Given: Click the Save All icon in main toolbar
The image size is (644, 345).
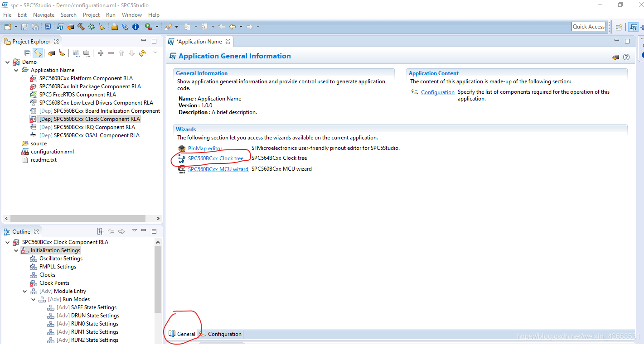Looking at the screenshot, I should coord(34,27).
